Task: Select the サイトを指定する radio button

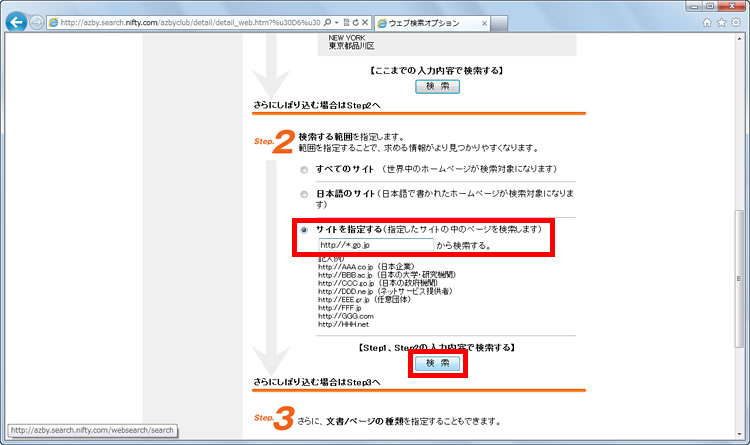Action: coord(304,230)
